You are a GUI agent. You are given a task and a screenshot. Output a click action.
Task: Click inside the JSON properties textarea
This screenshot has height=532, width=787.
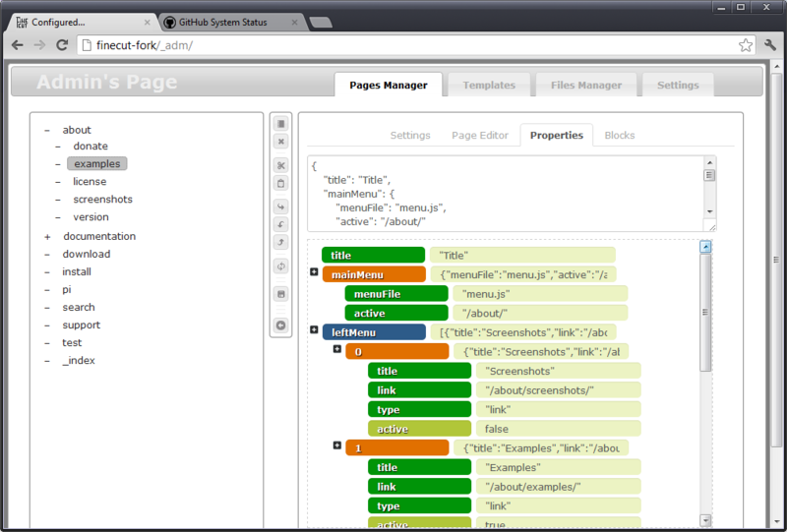pyautogui.click(x=505, y=193)
